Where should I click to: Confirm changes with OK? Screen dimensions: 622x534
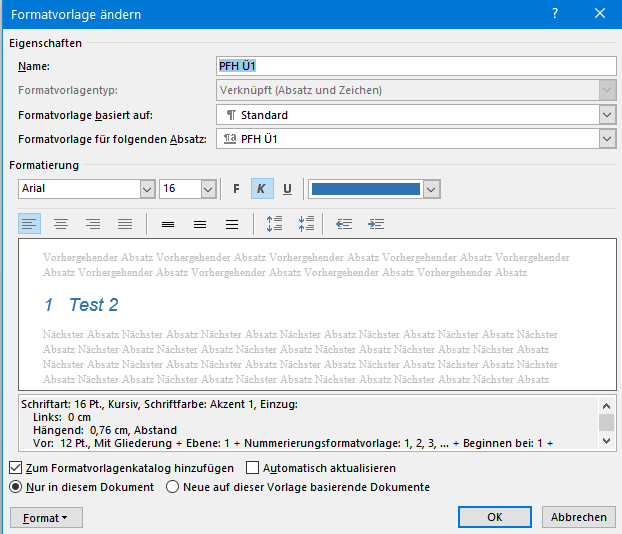tap(495, 517)
